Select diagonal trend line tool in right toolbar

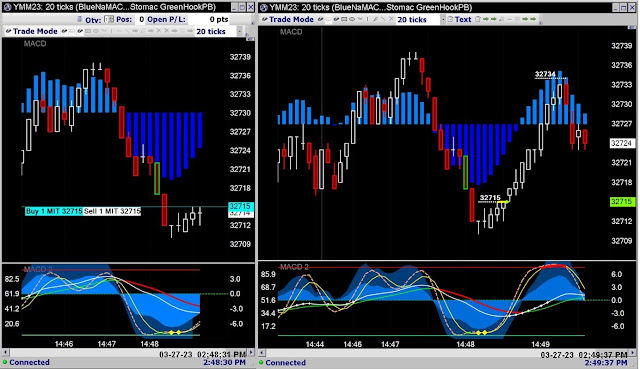point(383,19)
